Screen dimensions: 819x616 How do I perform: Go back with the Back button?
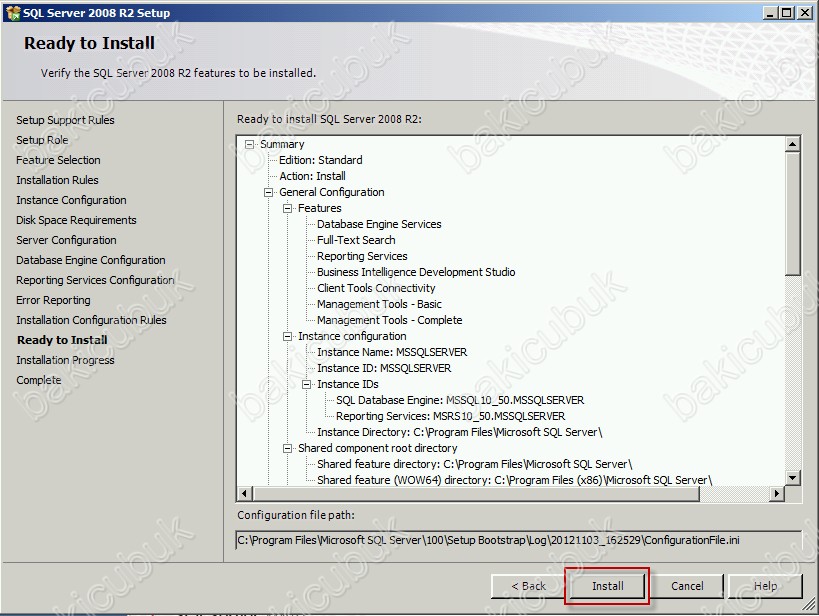coord(528,586)
